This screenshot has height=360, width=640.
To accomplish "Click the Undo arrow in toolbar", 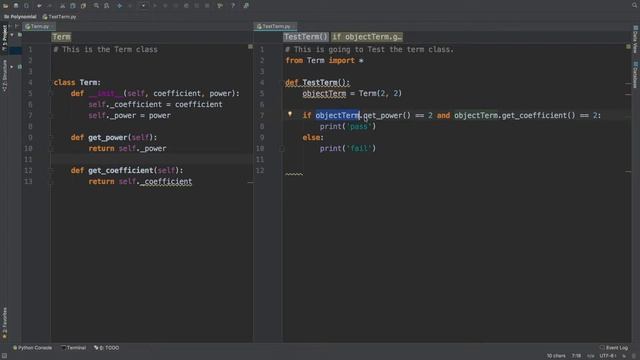I will click(39, 6).
